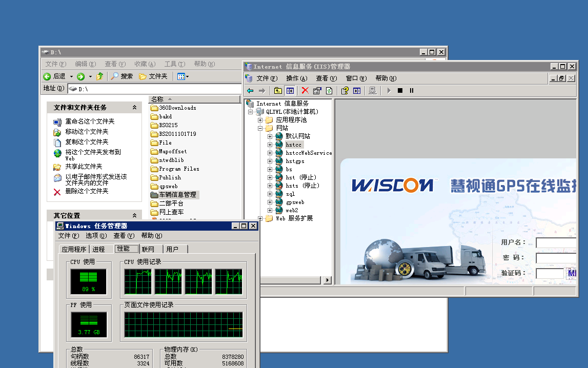Click the 验证码 input field on login page
The image size is (588, 368).
[550, 274]
